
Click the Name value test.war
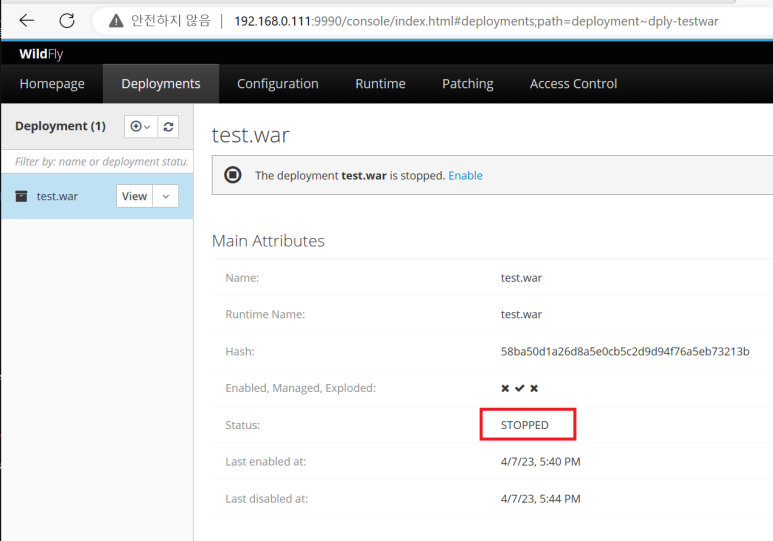coord(521,278)
